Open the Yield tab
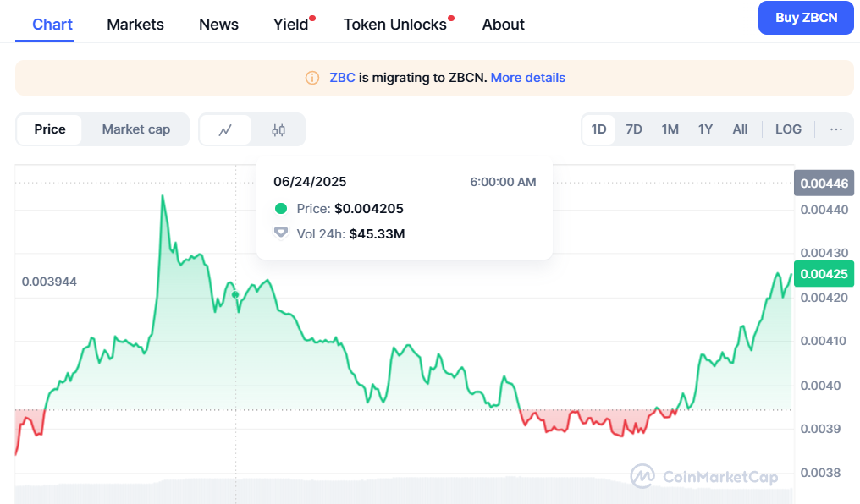 pos(291,25)
